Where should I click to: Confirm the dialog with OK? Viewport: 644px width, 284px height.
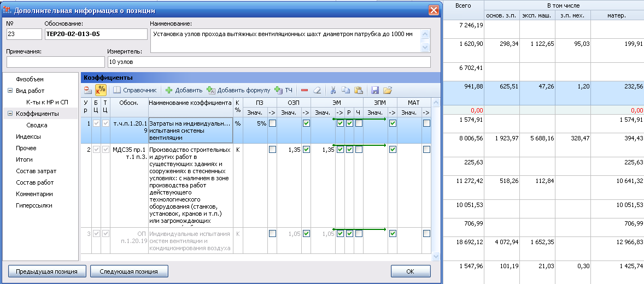[x=411, y=271]
